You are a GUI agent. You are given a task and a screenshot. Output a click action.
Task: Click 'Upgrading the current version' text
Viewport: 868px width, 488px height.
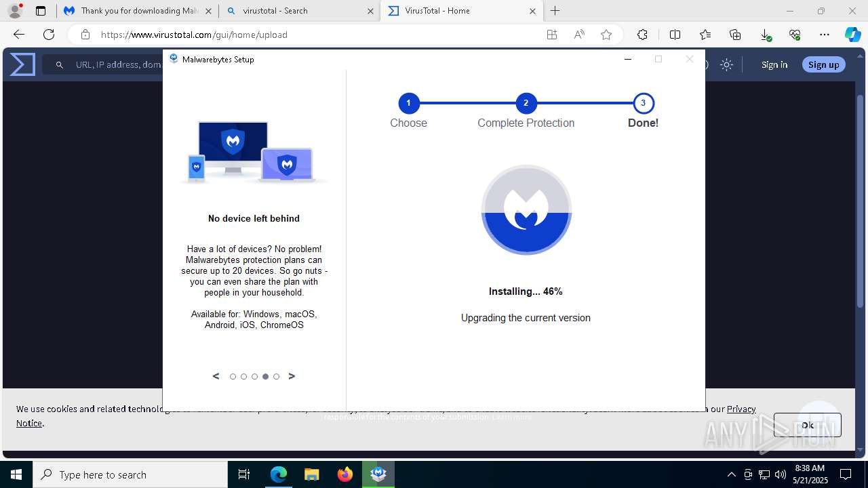(x=526, y=318)
